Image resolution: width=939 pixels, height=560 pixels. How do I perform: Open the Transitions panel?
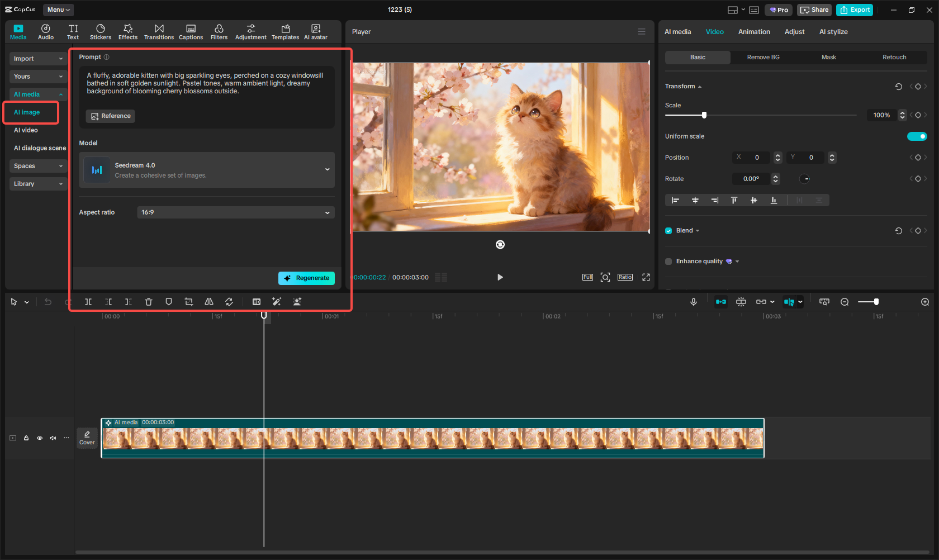point(159,32)
